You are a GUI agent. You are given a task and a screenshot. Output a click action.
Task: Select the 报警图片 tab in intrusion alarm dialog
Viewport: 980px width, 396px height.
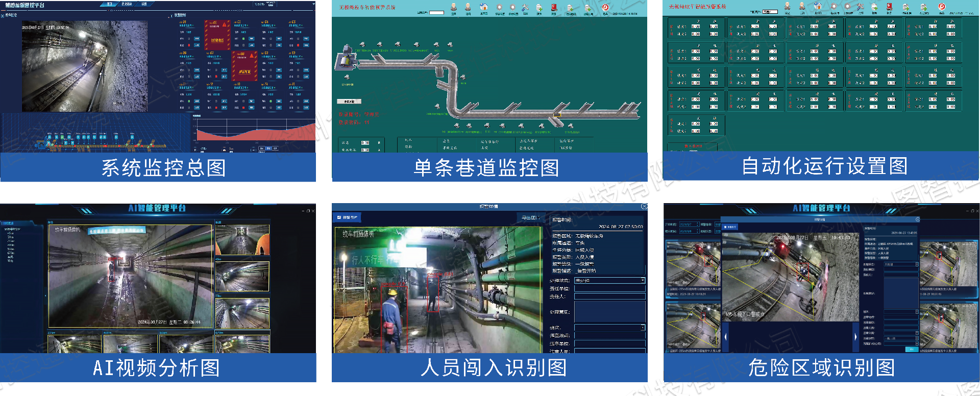(348, 217)
